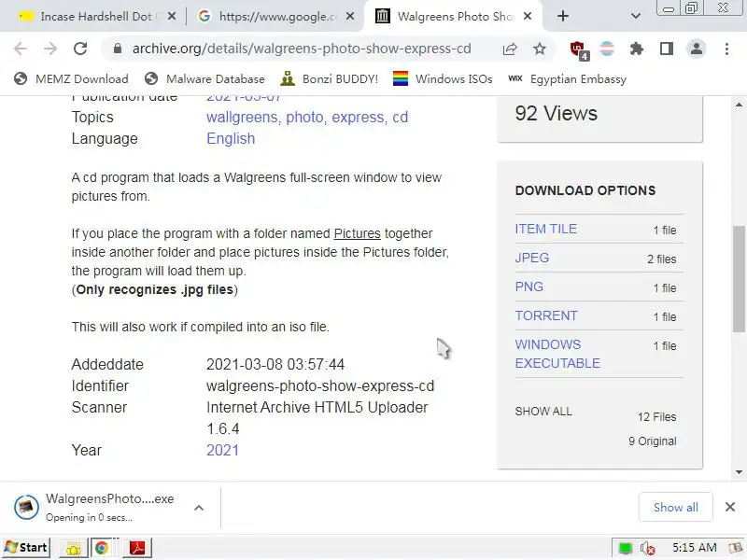Open Egyptian Embassy bookmark
The width and height of the screenshot is (747, 560).
[567, 79]
